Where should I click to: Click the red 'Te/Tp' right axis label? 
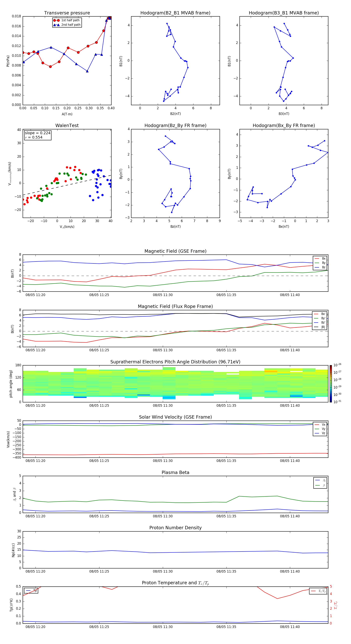point(336,605)
